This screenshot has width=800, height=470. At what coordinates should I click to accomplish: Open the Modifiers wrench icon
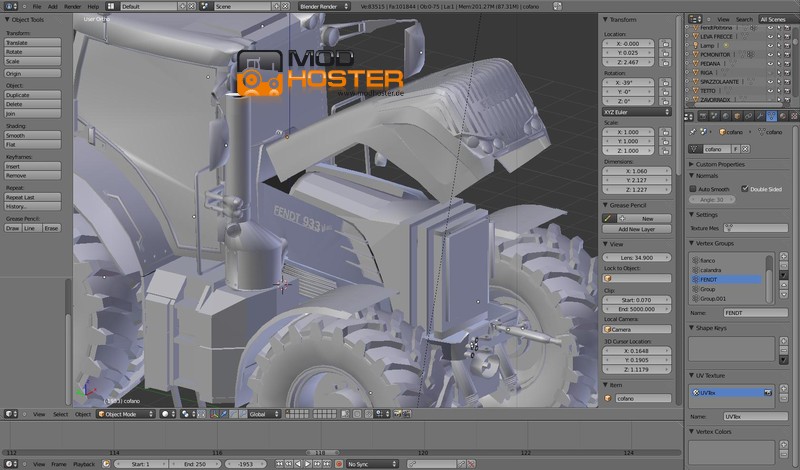760,116
